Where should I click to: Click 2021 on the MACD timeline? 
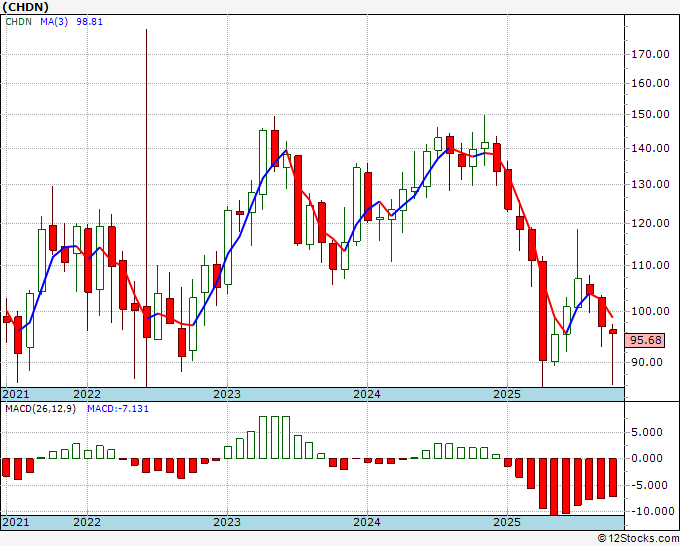pos(16,522)
